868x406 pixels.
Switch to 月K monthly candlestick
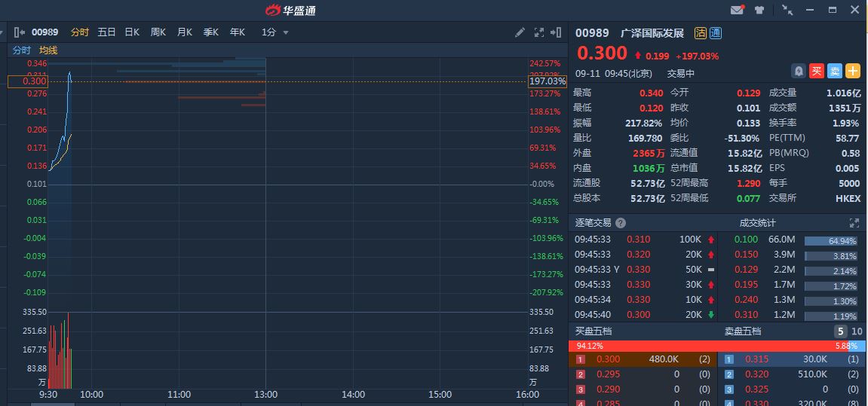[184, 32]
